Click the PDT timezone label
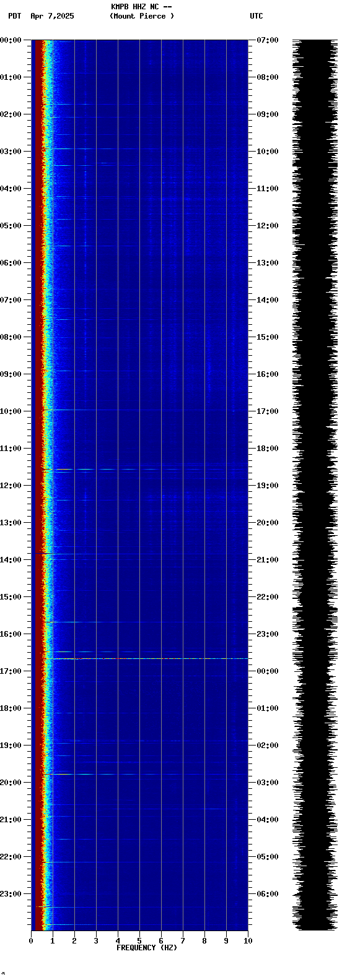The width and height of the screenshot is (342, 980). click(x=15, y=16)
